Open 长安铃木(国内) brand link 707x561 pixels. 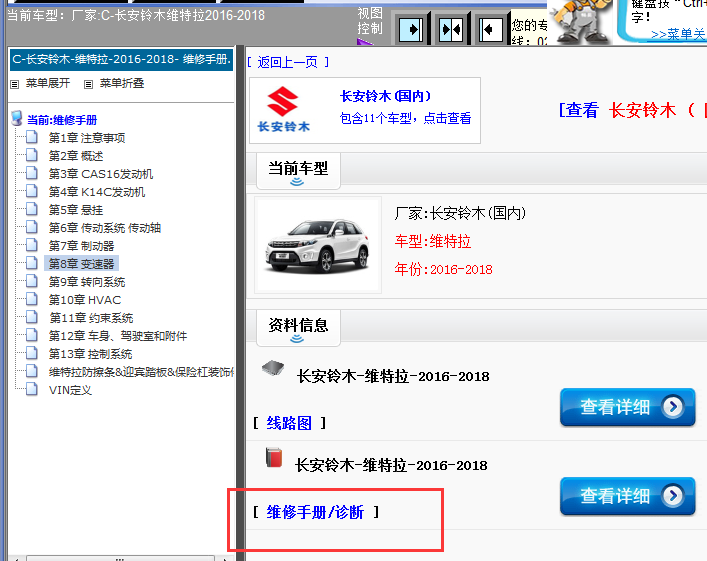(x=386, y=96)
